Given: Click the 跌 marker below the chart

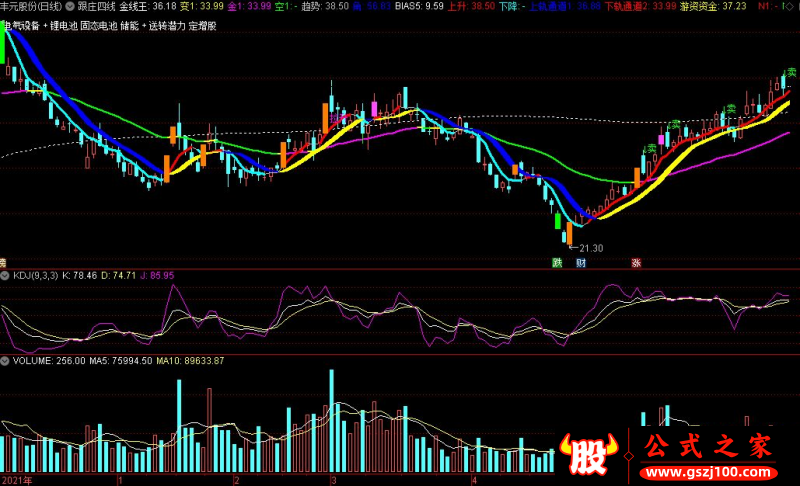Looking at the screenshot, I should pyautogui.click(x=557, y=263).
